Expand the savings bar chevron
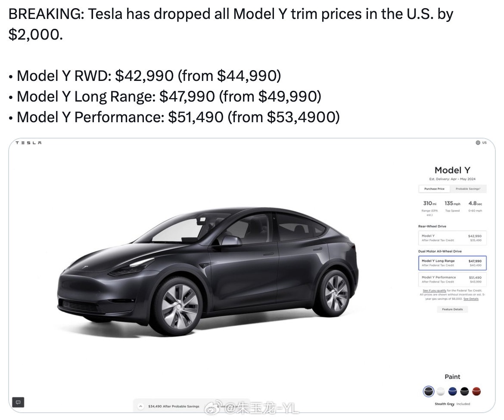 click(140, 406)
